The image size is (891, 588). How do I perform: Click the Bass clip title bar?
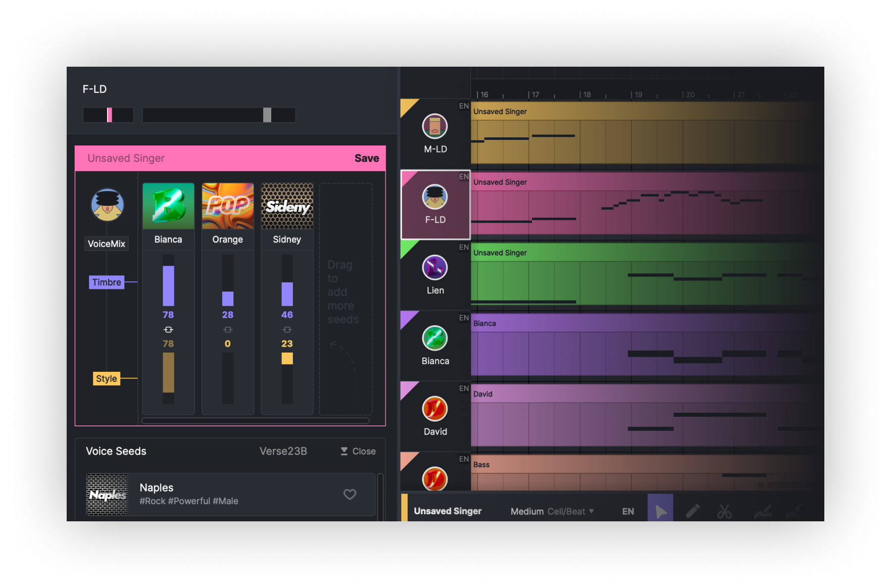(x=647, y=464)
